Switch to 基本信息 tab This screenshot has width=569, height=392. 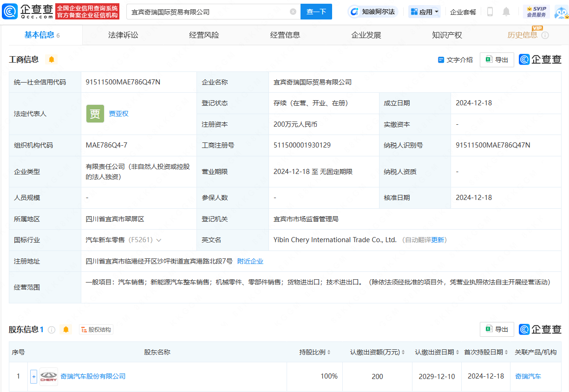point(42,35)
